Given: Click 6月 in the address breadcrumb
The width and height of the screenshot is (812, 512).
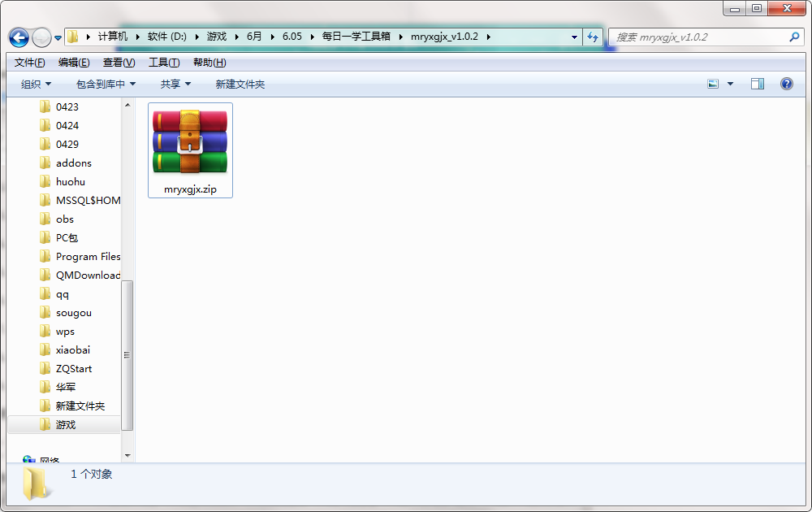Looking at the screenshot, I should tap(253, 37).
